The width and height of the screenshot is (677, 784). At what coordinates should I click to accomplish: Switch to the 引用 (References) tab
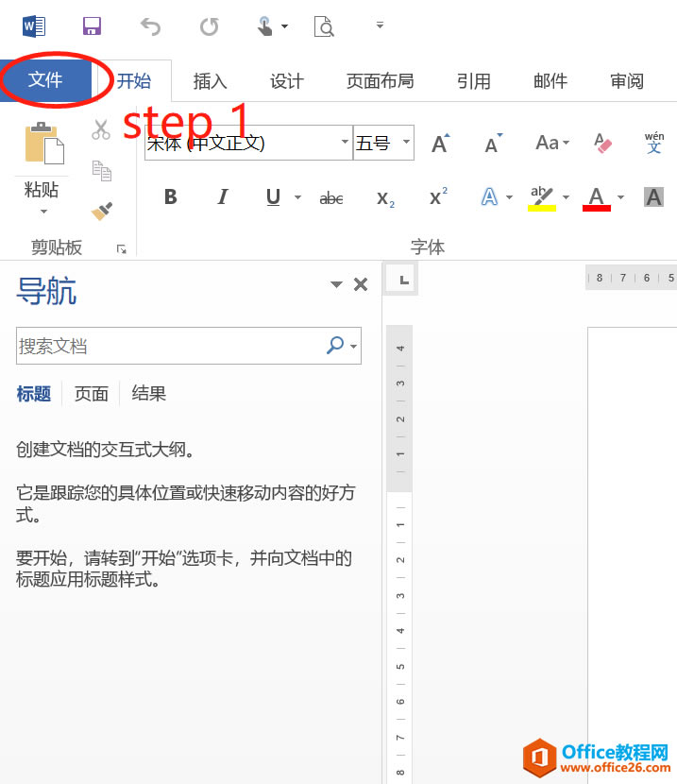tap(474, 81)
